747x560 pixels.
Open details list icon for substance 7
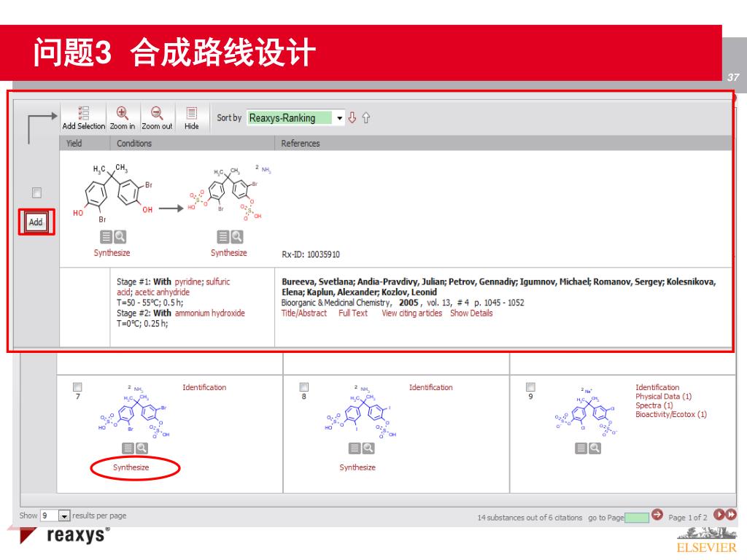[128, 448]
